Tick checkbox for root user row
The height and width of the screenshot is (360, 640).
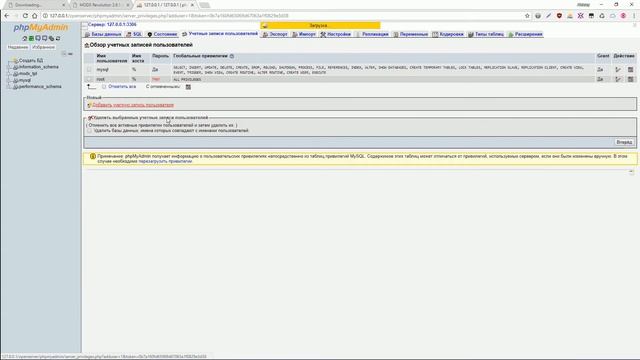click(x=89, y=79)
